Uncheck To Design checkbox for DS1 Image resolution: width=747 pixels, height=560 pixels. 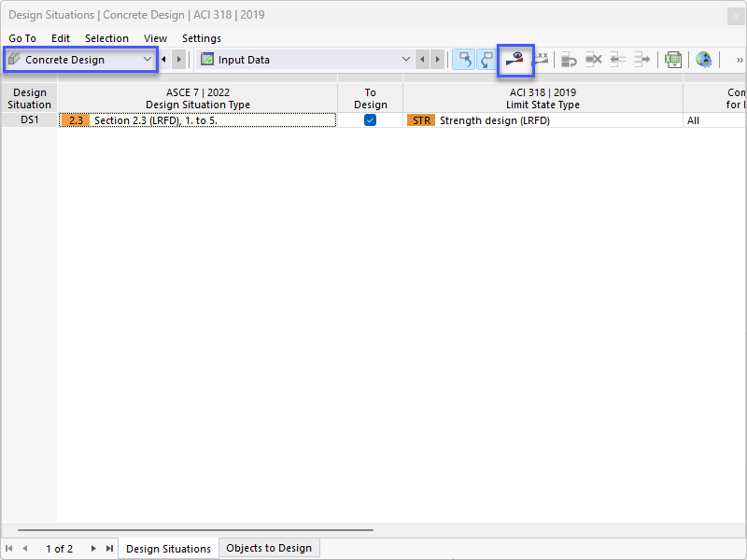[370, 120]
